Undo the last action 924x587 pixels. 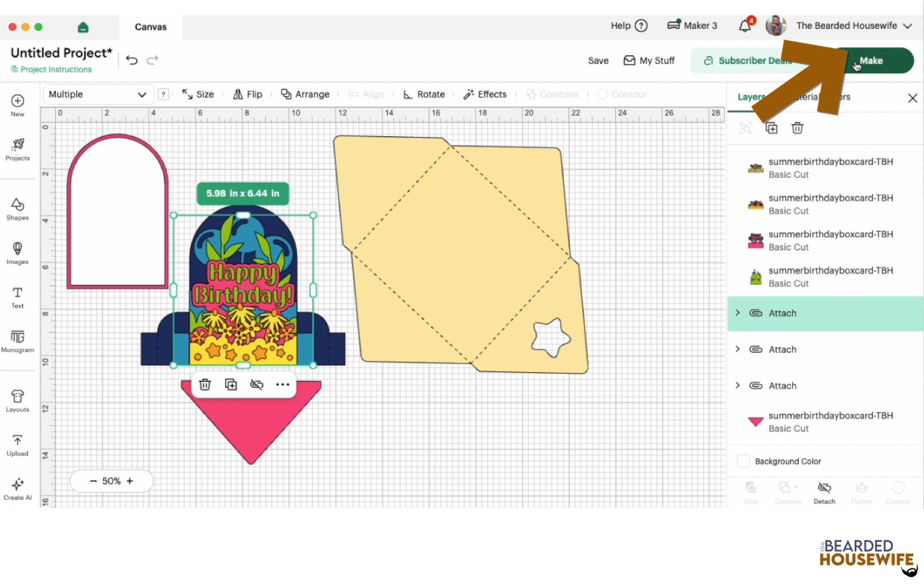[x=132, y=60]
